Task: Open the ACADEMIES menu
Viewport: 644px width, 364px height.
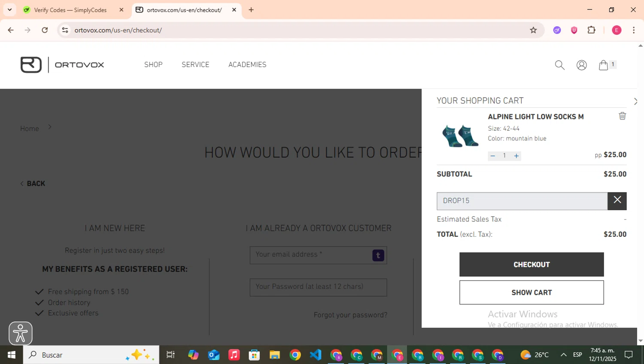Action: click(x=247, y=65)
